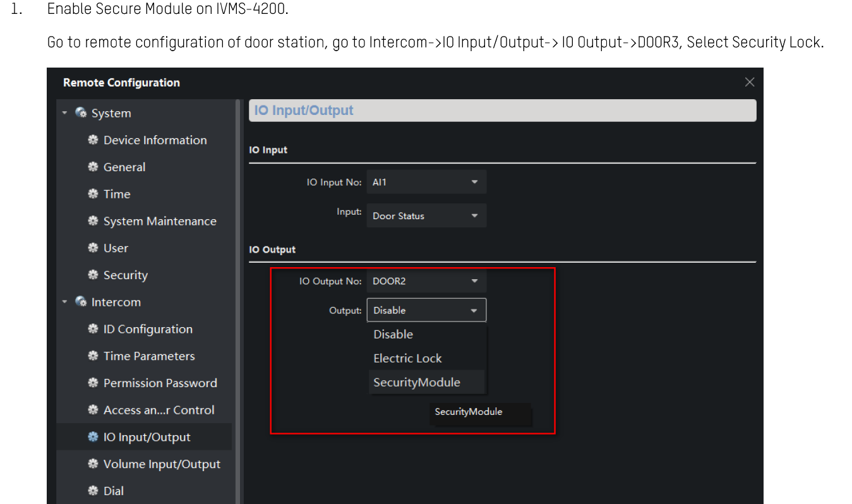Choose Electric Lock in the Output list
Image resolution: width=852 pixels, height=504 pixels.
pyautogui.click(x=407, y=358)
